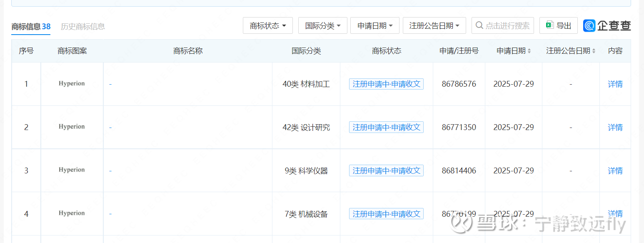Click the Excel icon on export button
This screenshot has width=644, height=243.
click(x=550, y=25)
